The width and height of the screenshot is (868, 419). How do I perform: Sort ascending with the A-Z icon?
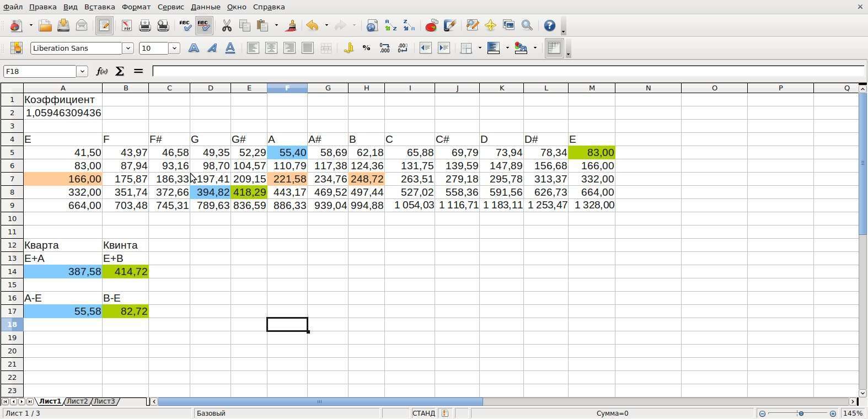(x=390, y=26)
